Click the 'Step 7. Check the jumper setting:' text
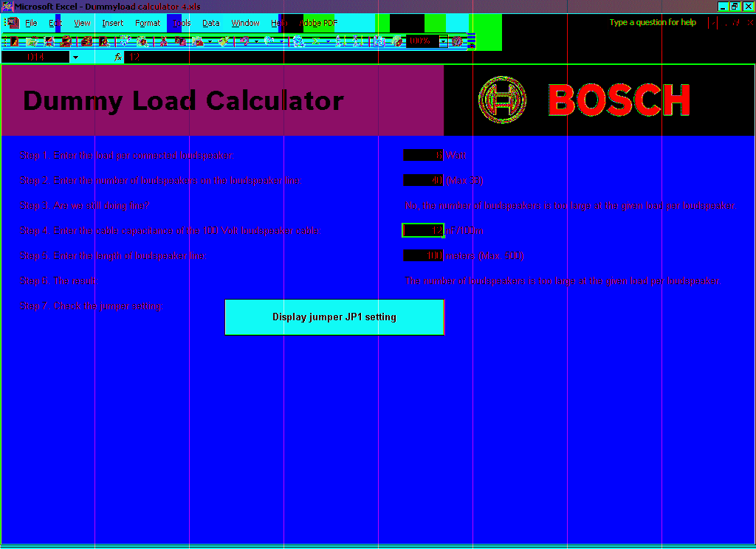The image size is (756, 549). coord(91,306)
